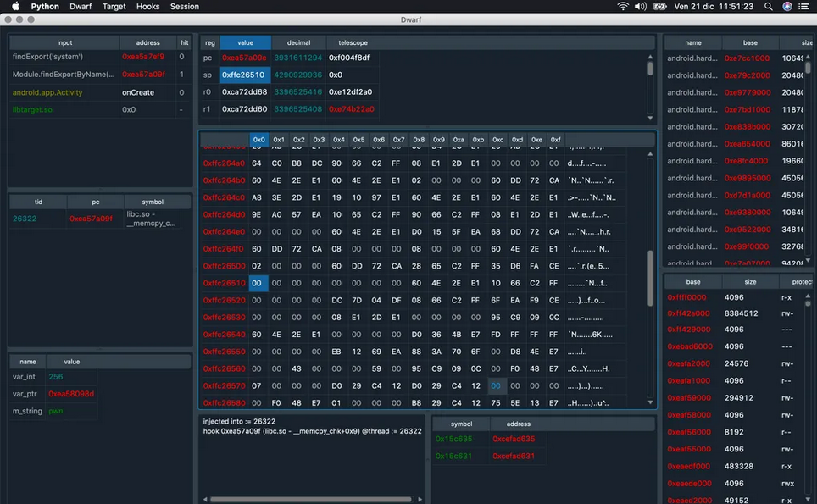This screenshot has height=504, width=817.
Task: Click the threads tid column header
Action: point(38,202)
